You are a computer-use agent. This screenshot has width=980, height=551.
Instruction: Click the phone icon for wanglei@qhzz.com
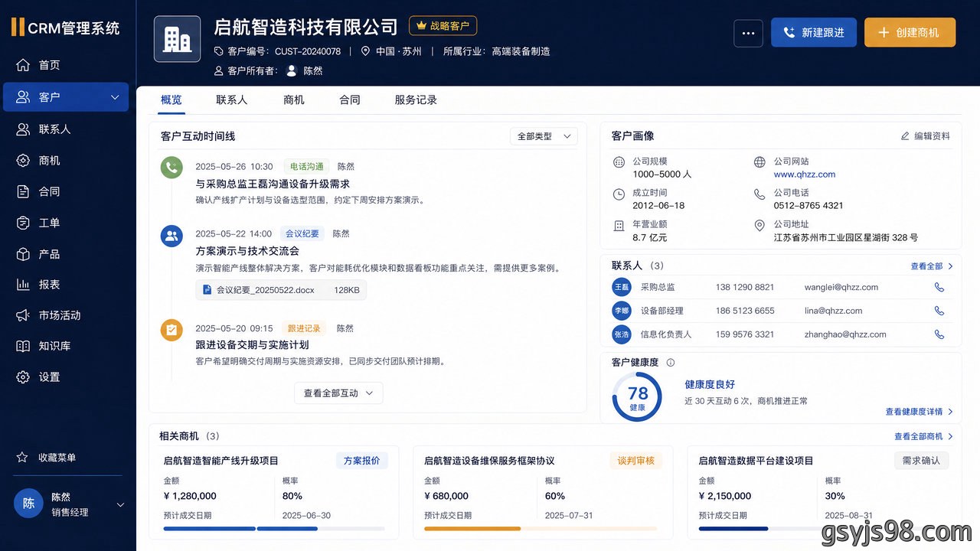click(x=939, y=288)
